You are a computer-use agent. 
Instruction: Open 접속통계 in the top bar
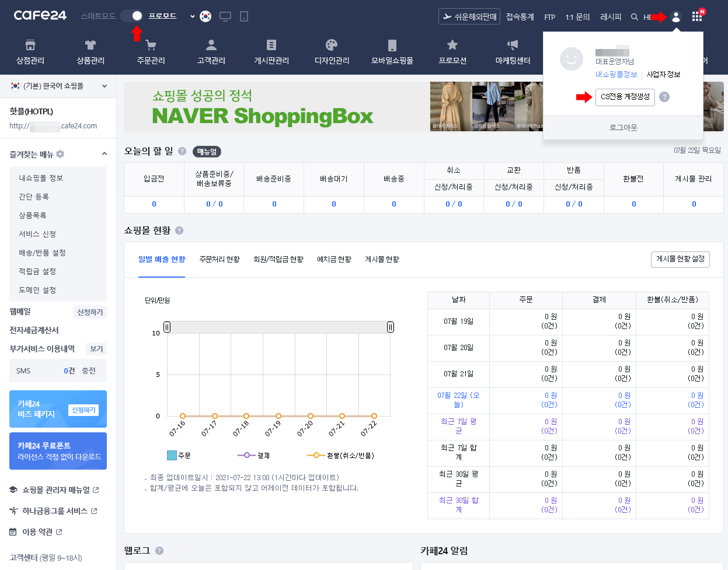[520, 17]
